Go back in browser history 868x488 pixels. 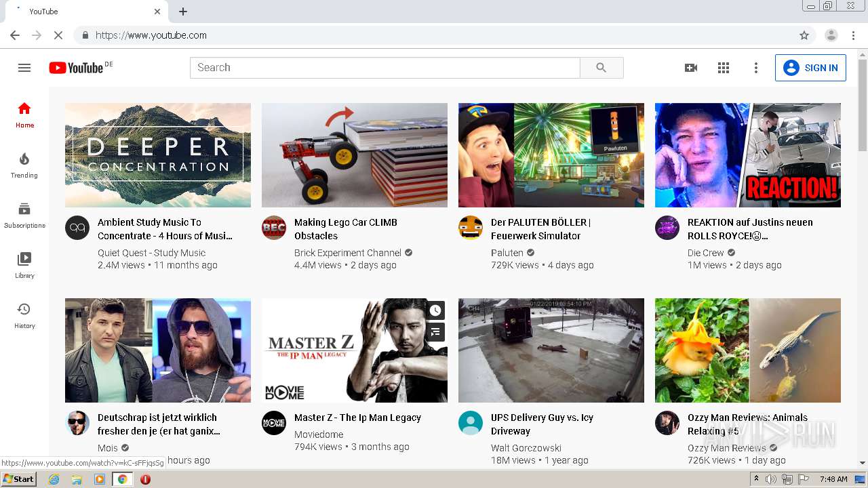(x=15, y=35)
